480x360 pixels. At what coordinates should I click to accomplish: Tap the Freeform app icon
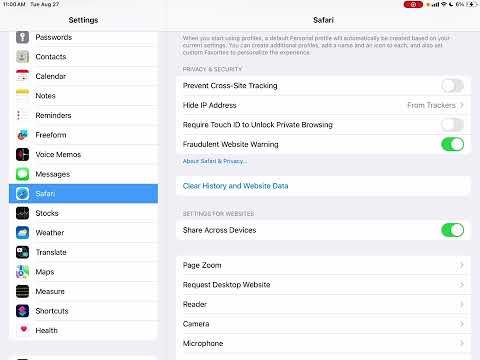[22, 135]
